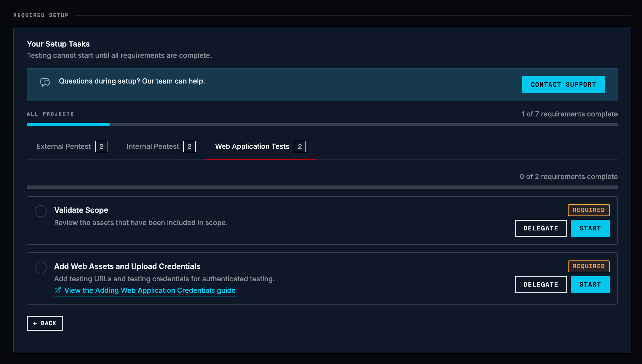Click 'Add testing URLs' description text
The height and width of the screenshot is (364, 642).
(164, 279)
